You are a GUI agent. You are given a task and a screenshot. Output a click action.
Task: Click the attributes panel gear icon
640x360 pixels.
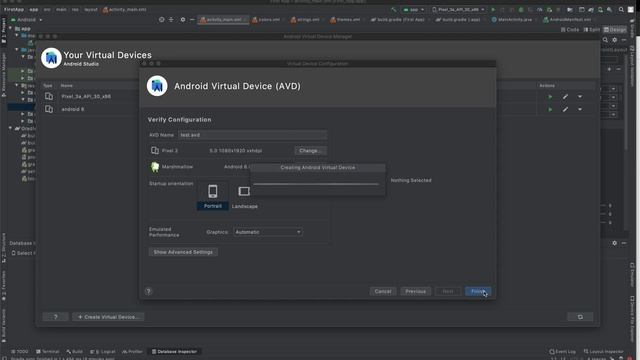(x=615, y=40)
